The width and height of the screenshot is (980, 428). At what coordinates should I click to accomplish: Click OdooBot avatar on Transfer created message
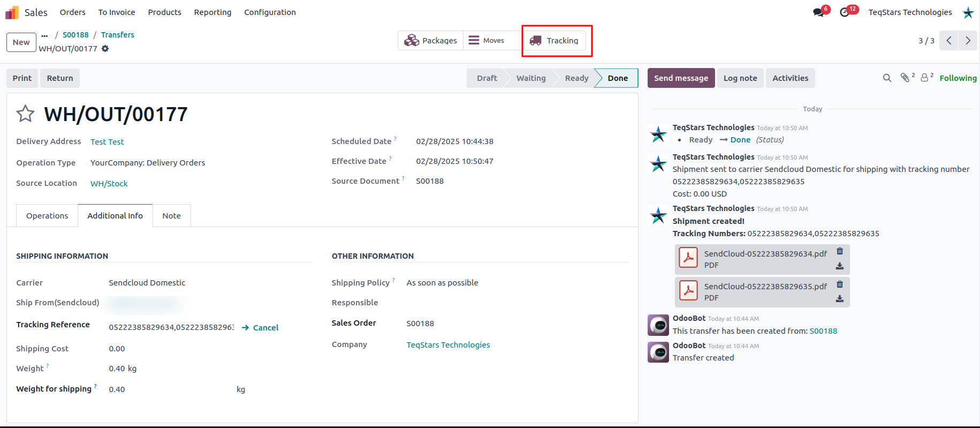[658, 352]
